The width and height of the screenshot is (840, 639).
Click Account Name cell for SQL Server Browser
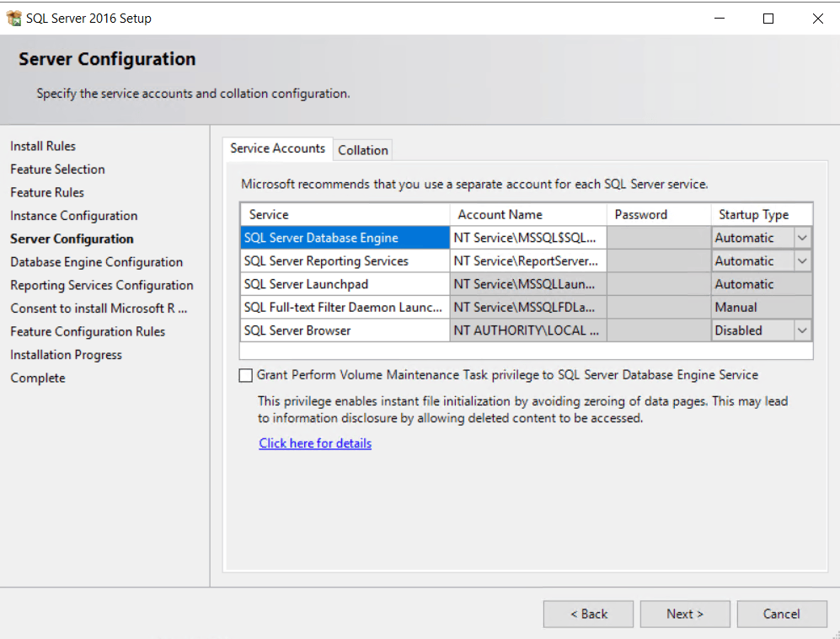[x=527, y=330]
